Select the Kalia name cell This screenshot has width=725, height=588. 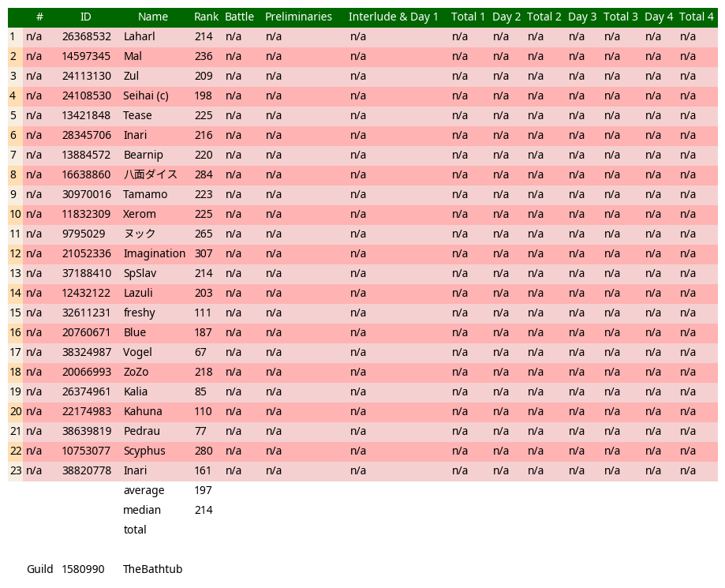tap(136, 391)
